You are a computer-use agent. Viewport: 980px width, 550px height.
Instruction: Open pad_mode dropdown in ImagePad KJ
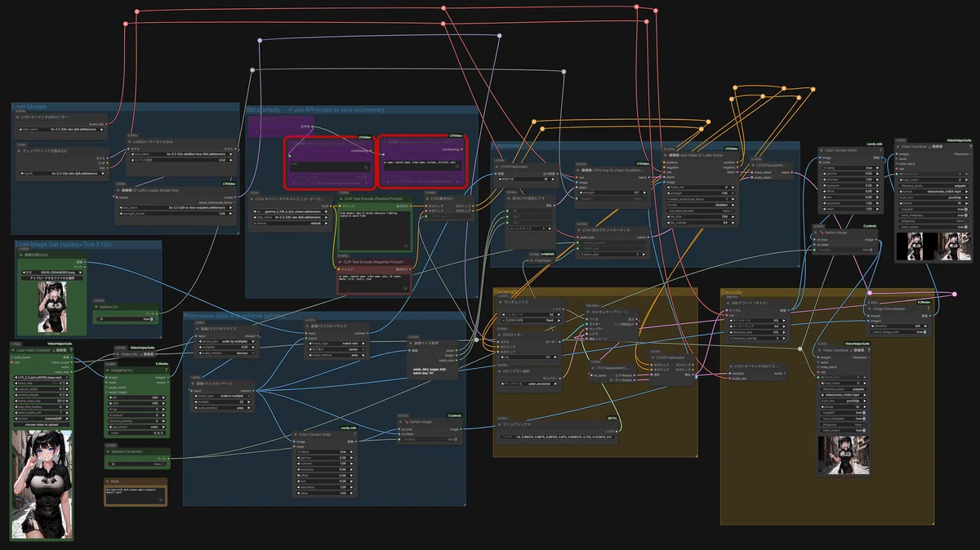point(139,428)
